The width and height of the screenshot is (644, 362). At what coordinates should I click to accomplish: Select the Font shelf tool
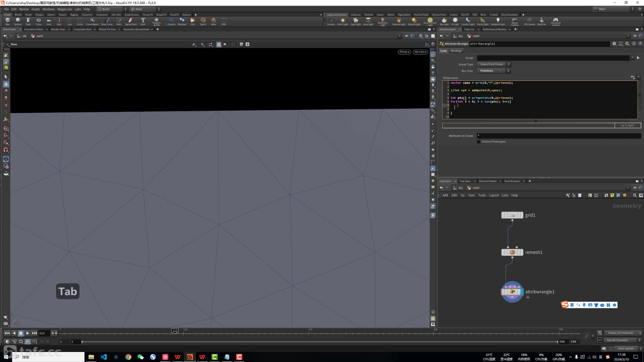(143, 21)
